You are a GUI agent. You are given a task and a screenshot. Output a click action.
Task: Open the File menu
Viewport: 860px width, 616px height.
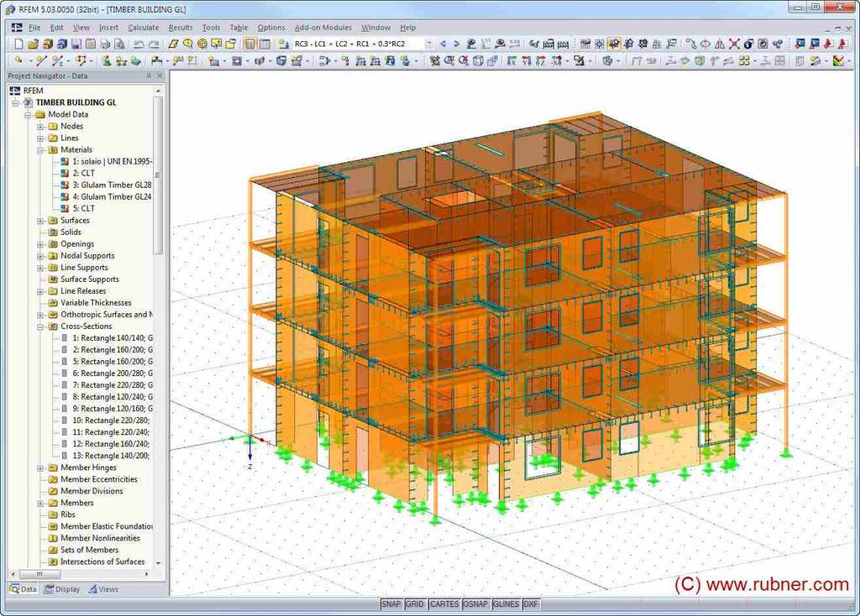pos(34,28)
